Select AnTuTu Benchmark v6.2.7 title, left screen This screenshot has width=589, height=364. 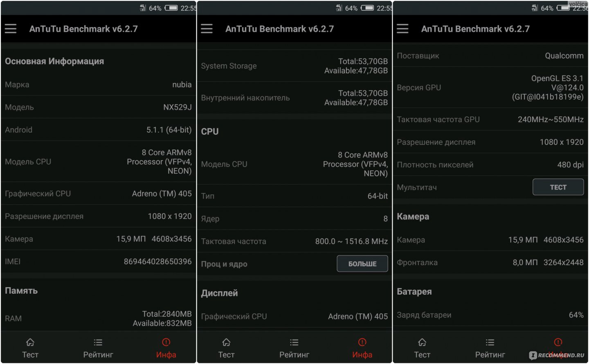(x=83, y=29)
